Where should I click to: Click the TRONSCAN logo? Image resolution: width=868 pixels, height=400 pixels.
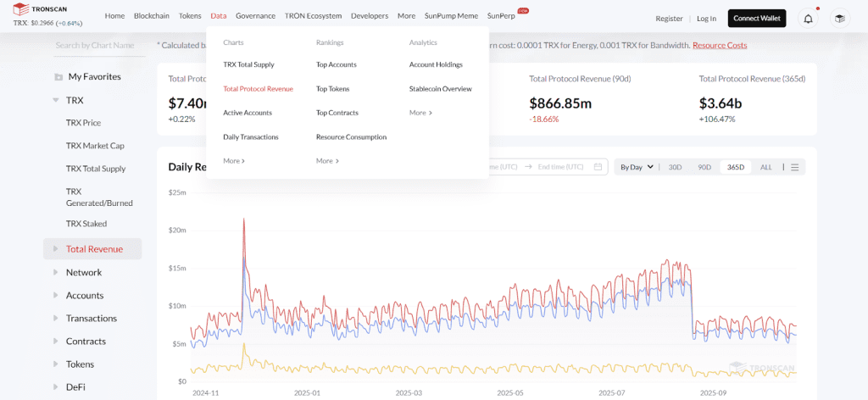(40, 8)
